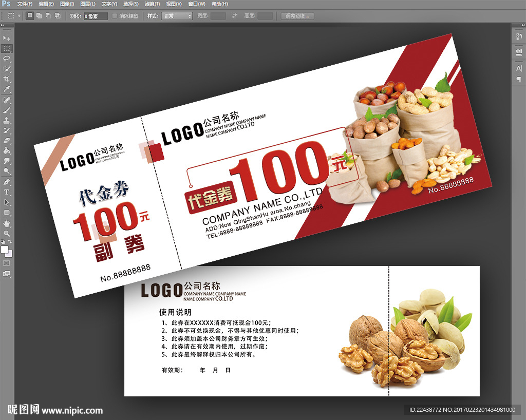This screenshot has width=526, height=420.
Task: Open the Paragraph panel
Action: 519,79
